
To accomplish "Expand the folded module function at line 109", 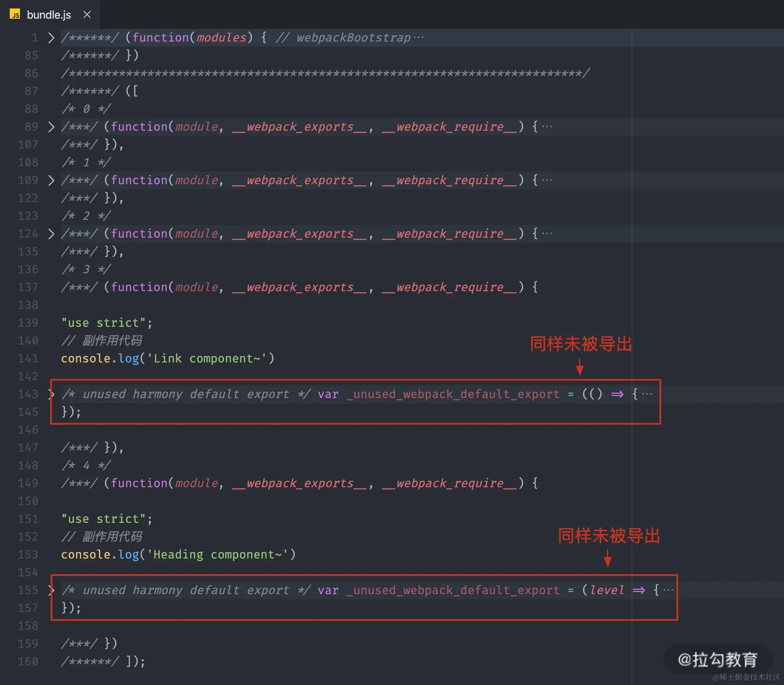I will click(51, 180).
